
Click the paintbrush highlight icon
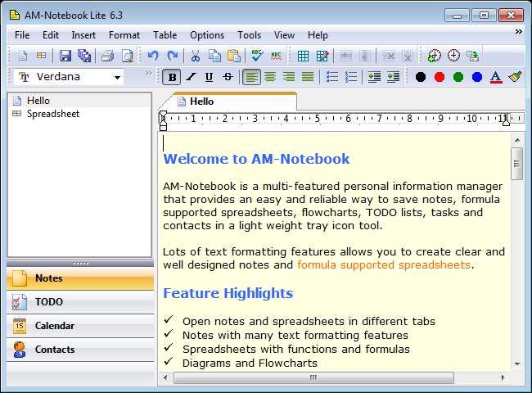click(515, 77)
